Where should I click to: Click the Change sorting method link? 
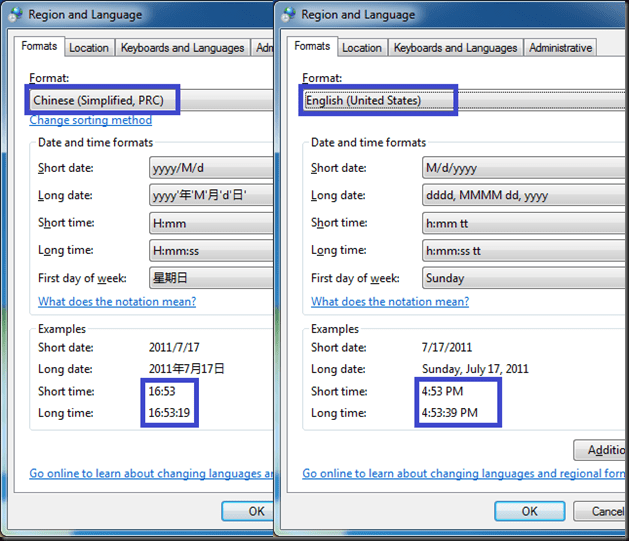(x=91, y=120)
